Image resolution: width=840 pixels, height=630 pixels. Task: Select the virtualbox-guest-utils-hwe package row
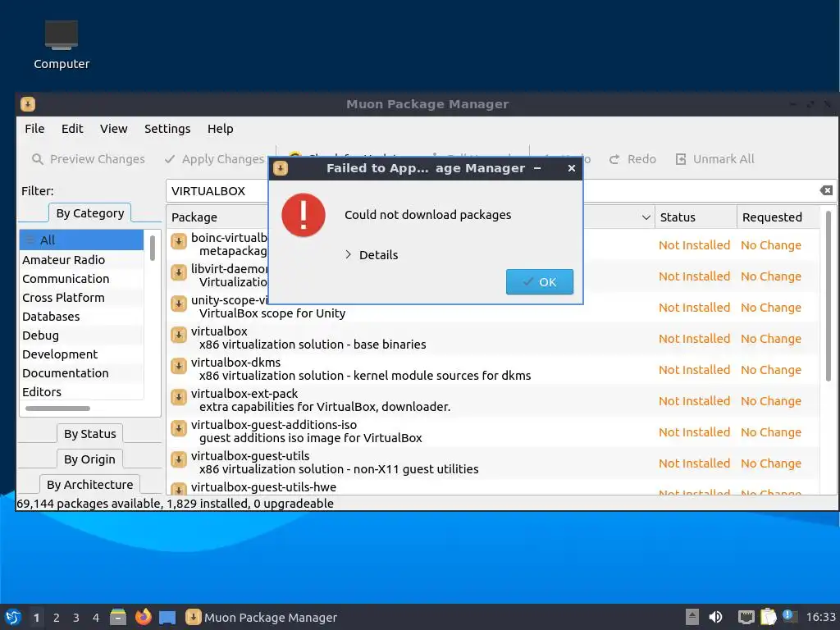pyautogui.click(x=493, y=487)
